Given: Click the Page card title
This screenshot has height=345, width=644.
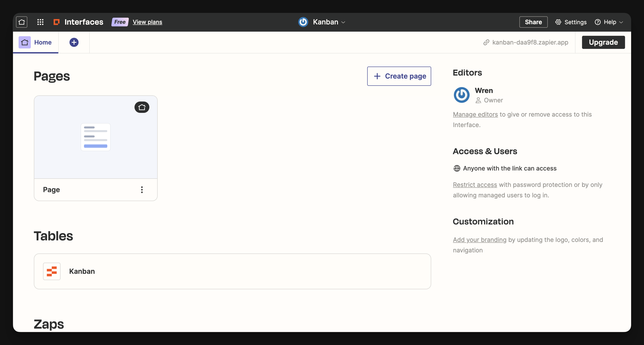Looking at the screenshot, I should (51, 190).
